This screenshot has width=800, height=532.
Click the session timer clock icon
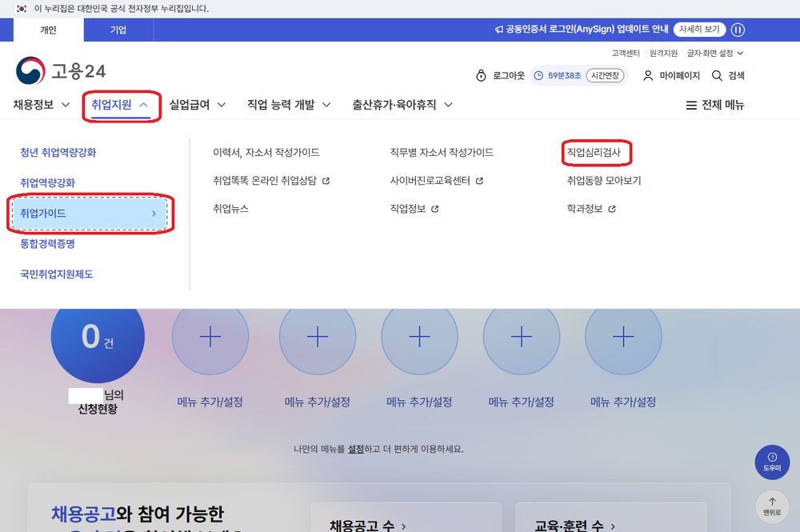coord(538,75)
